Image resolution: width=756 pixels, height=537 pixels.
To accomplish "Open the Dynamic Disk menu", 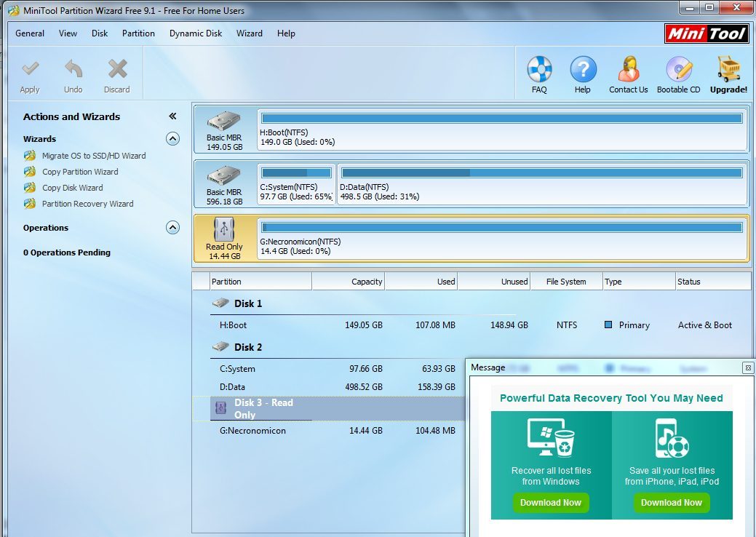I will 196,33.
